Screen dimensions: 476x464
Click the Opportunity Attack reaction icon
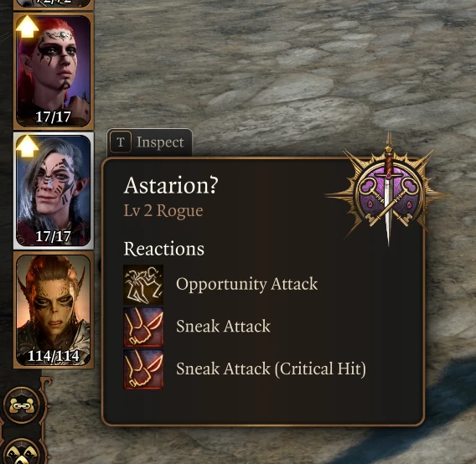pyautogui.click(x=143, y=285)
